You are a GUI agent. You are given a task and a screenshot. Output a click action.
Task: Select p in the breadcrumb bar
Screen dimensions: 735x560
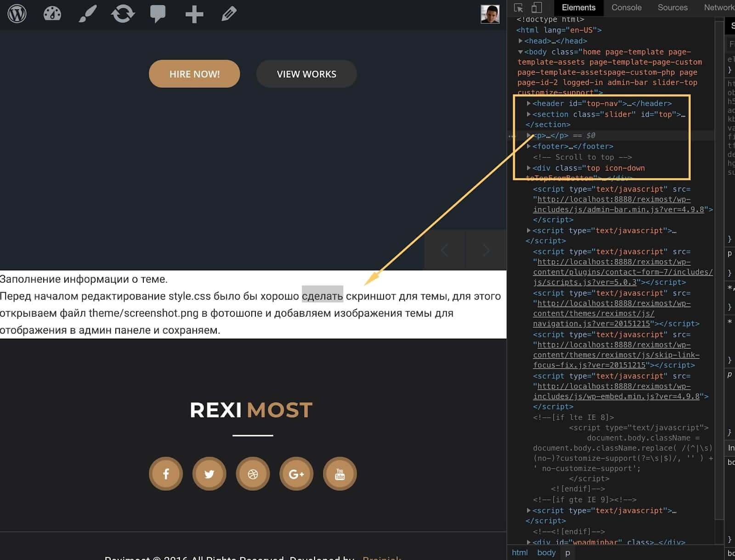[x=568, y=553]
